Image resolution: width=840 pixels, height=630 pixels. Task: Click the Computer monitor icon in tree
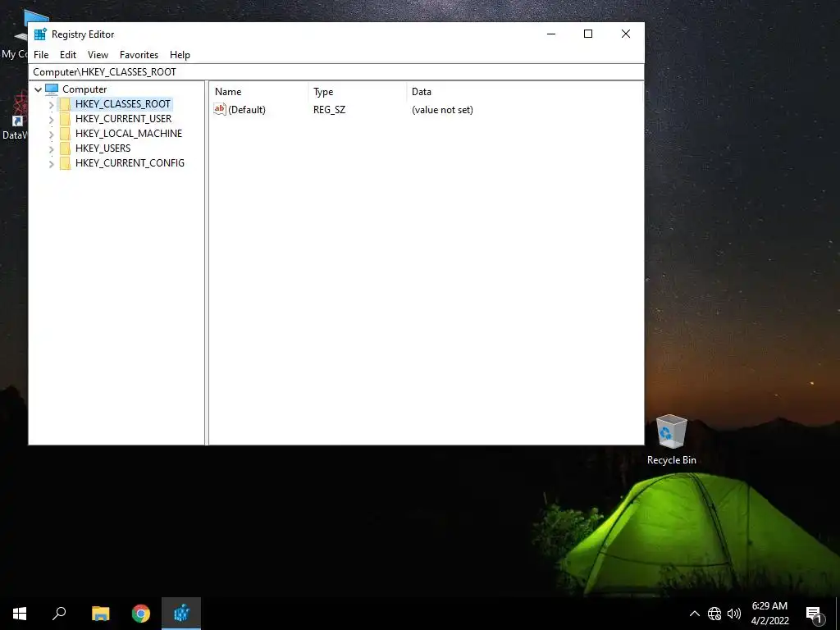point(52,89)
